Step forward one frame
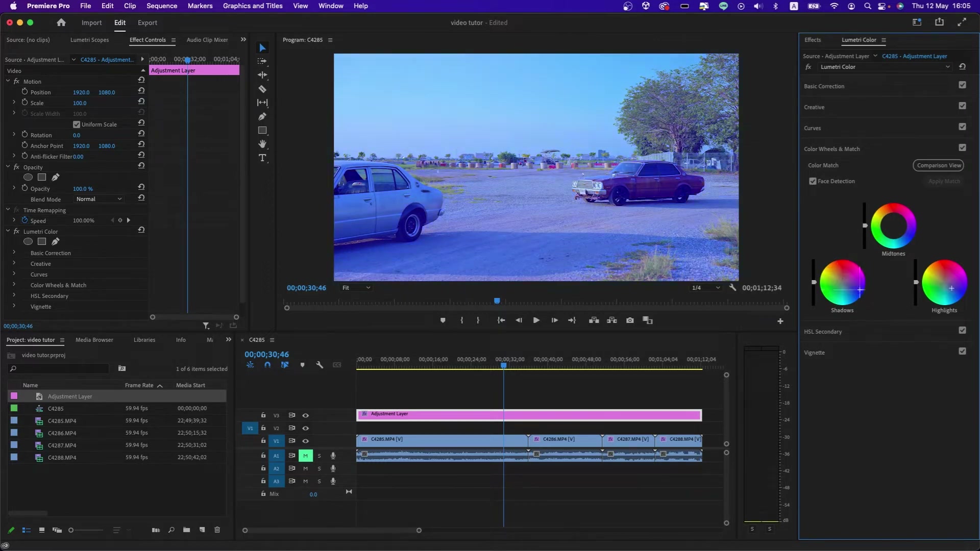The width and height of the screenshot is (980, 551). [x=554, y=320]
